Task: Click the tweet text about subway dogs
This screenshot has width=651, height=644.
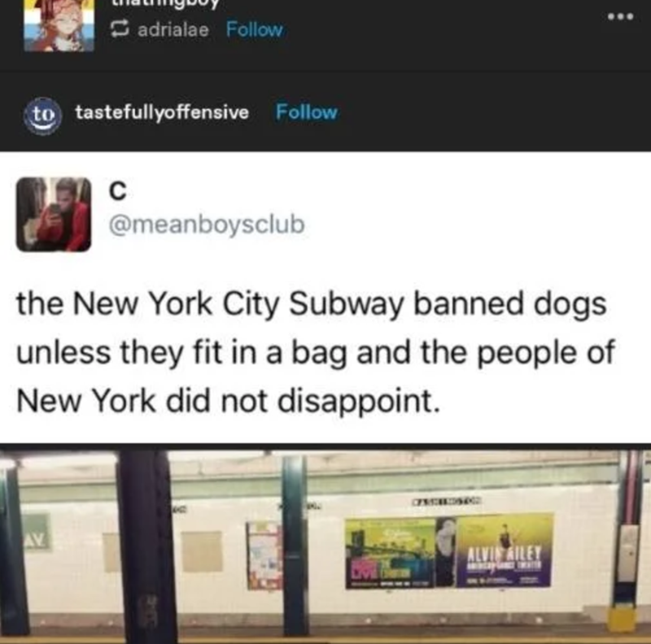Action: [x=316, y=352]
